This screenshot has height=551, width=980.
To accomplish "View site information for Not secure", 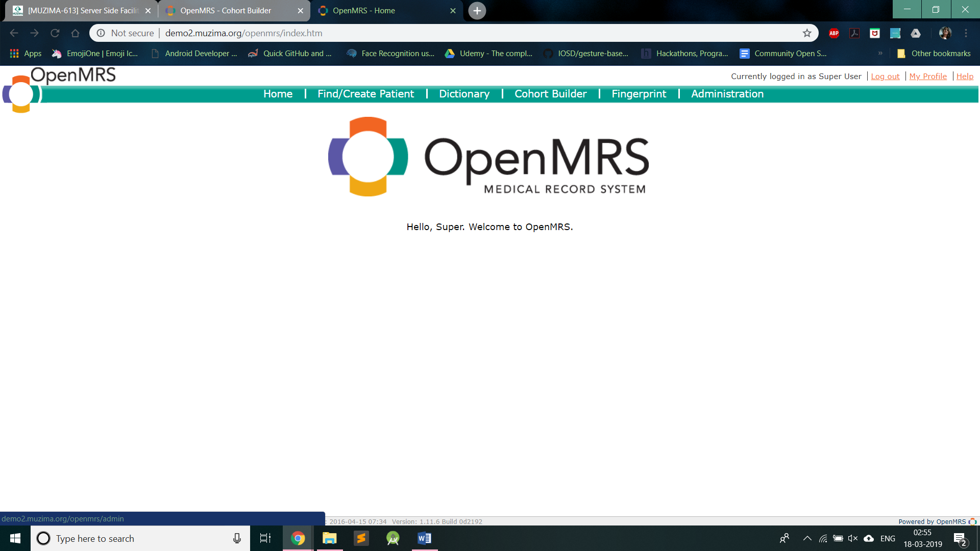I will (x=125, y=33).
